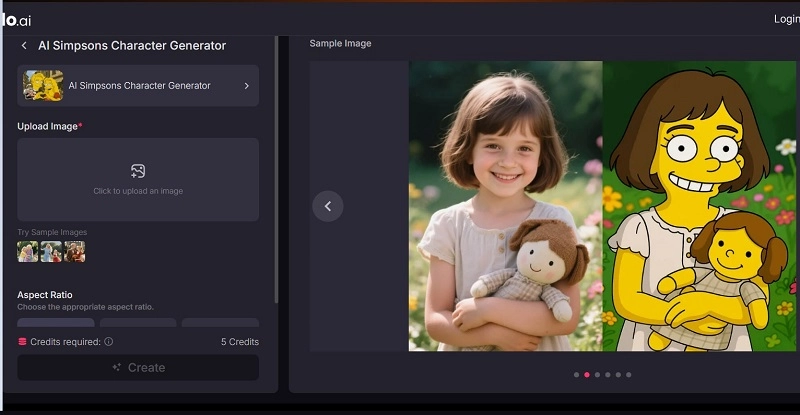Select the first sample image thumbnail
This screenshot has width=800, height=415.
point(27,252)
